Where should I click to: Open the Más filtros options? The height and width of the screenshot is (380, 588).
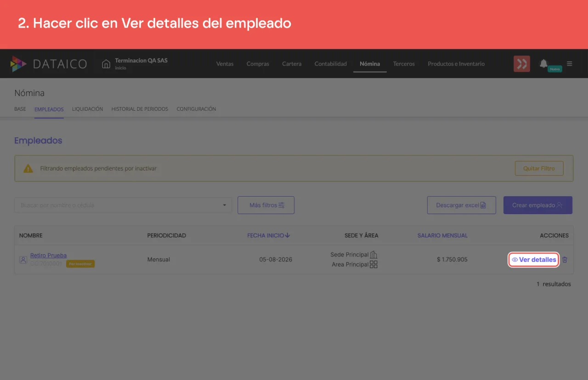[266, 205]
